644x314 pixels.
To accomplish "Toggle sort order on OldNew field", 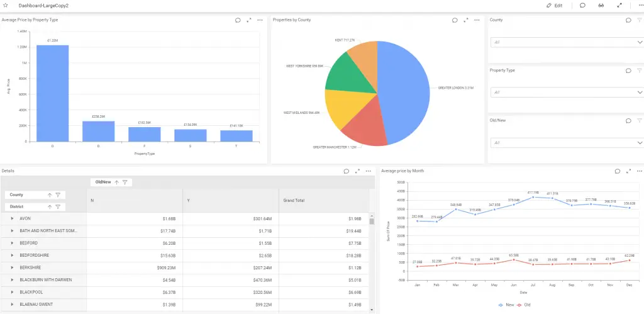I will tap(116, 182).
